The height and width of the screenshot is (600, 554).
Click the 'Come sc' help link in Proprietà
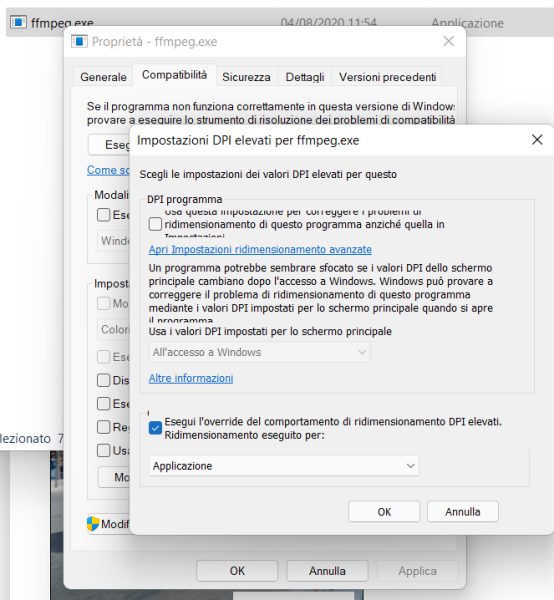(x=108, y=170)
